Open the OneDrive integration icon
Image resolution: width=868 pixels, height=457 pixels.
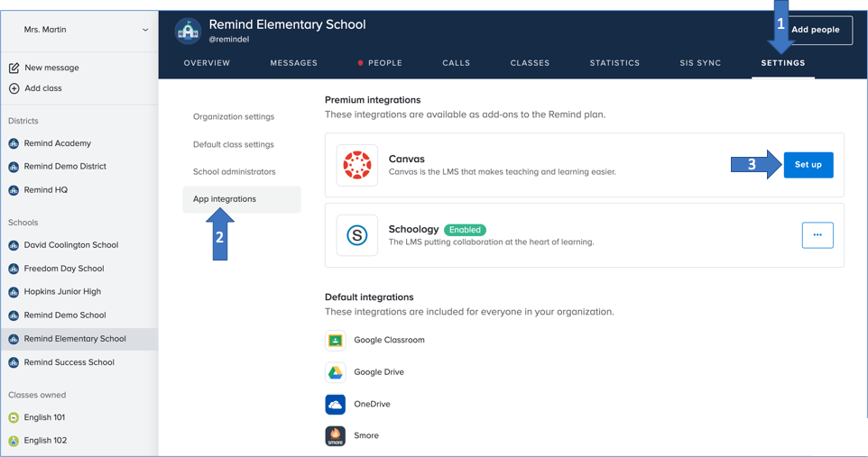click(335, 404)
